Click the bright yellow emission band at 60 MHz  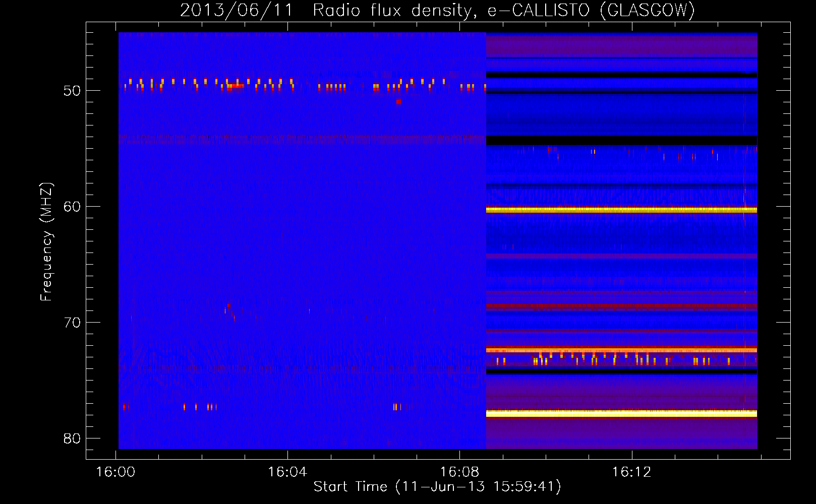[x=621, y=210]
